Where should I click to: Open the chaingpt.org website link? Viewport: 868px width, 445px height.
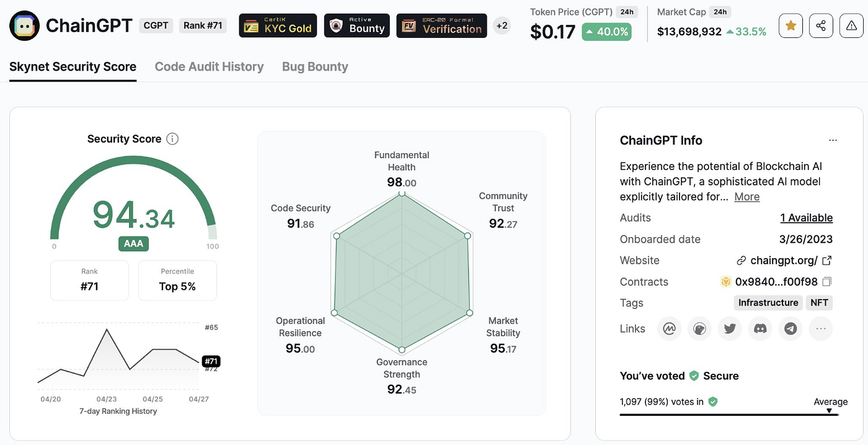(784, 261)
